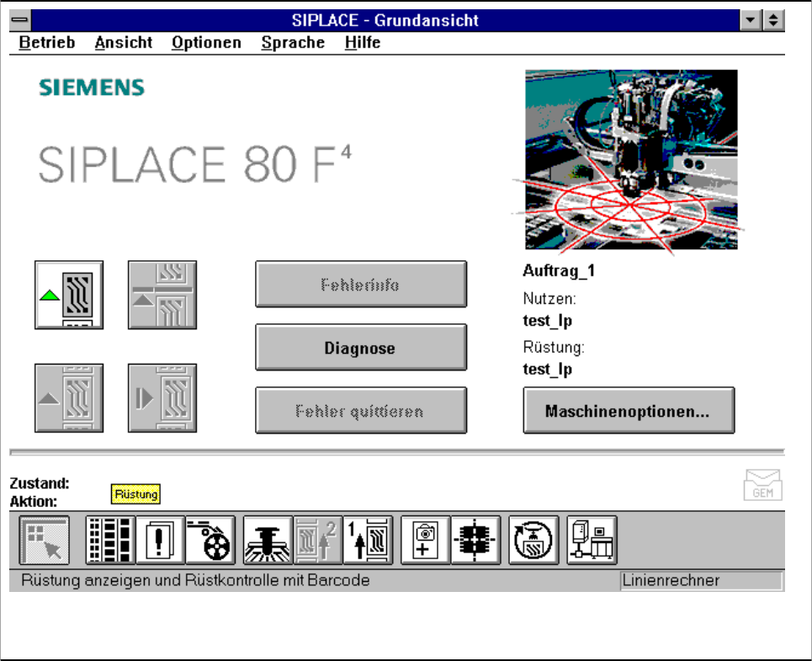Click the title bar down-arrow button
812x661 pixels.
click(x=751, y=20)
